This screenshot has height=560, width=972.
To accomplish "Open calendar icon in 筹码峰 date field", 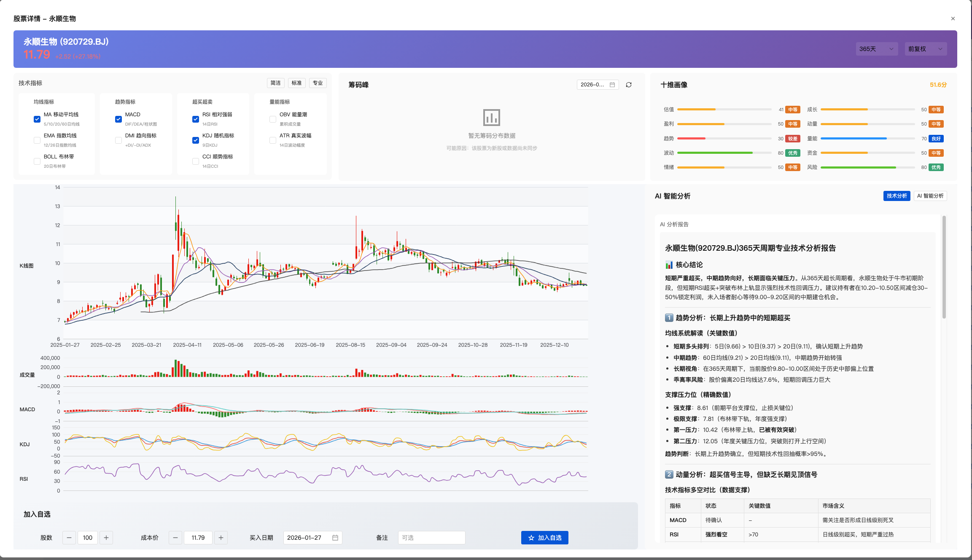I will (612, 85).
